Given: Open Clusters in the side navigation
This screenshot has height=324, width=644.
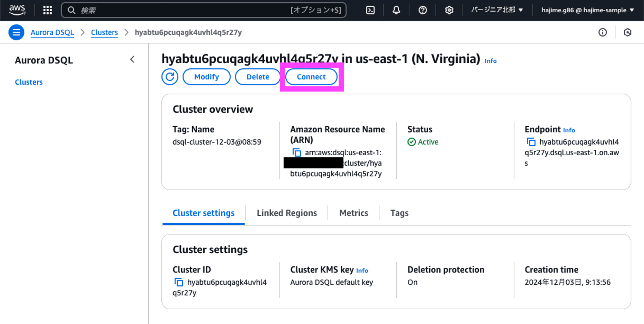Looking at the screenshot, I should (29, 82).
